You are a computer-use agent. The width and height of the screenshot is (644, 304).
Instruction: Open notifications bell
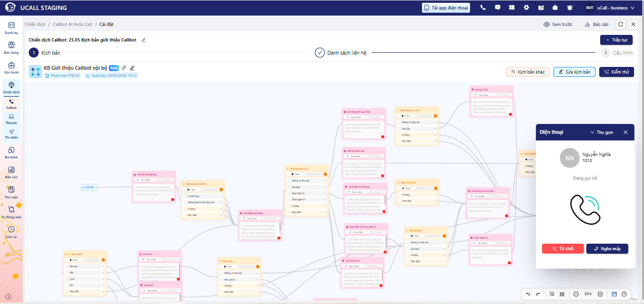pyautogui.click(x=570, y=8)
